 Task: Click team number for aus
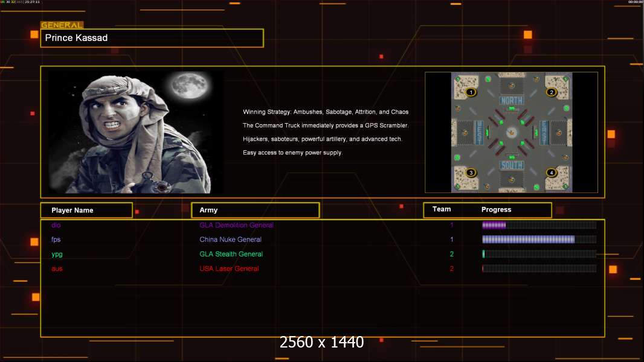452,269
